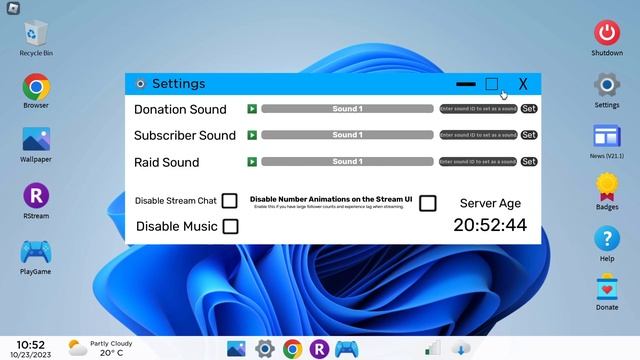
Task: Open the Donation Sound selector bar
Action: pos(347,109)
